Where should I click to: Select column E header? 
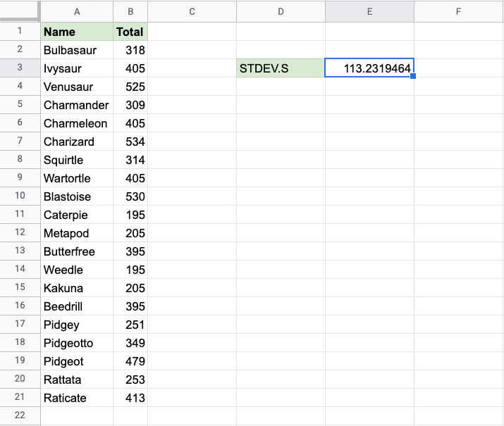(x=369, y=11)
